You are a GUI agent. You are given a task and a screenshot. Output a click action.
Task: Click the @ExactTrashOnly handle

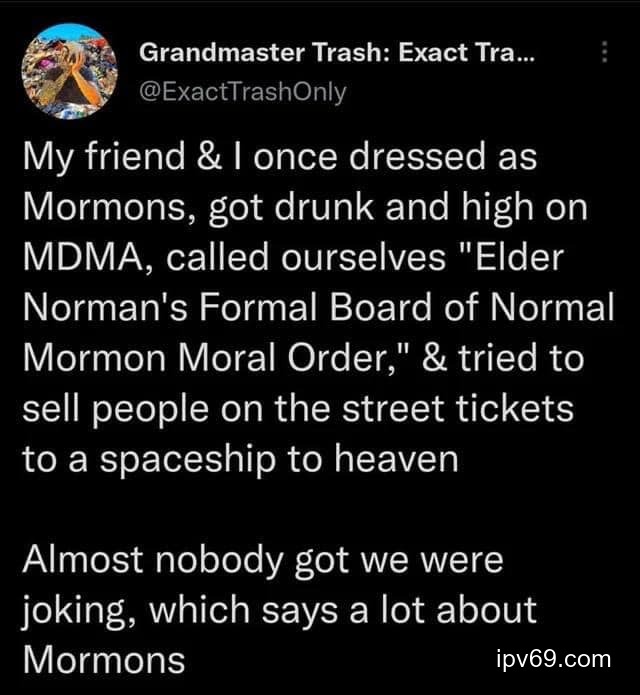pyautogui.click(x=242, y=92)
